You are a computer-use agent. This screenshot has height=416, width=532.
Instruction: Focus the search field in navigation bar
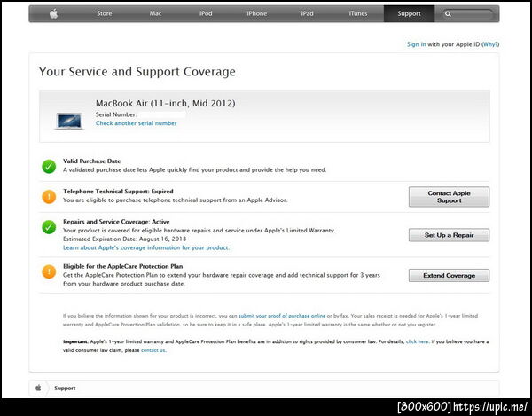point(467,14)
